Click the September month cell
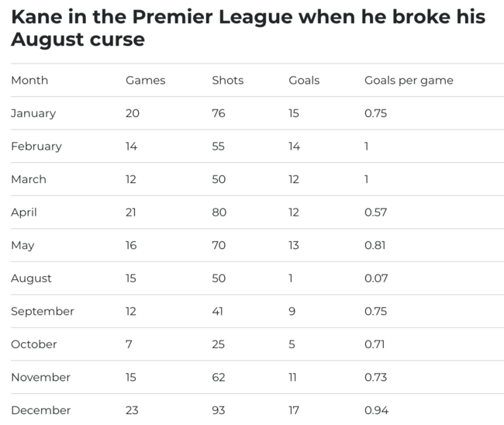The height and width of the screenshot is (425, 504). pyautogui.click(x=43, y=312)
